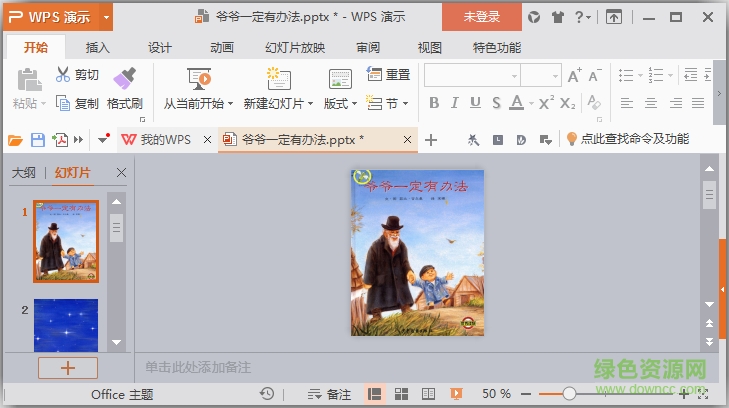This screenshot has height=408, width=729.
Task: Expand more quick access tools arrows
Action: (79, 139)
